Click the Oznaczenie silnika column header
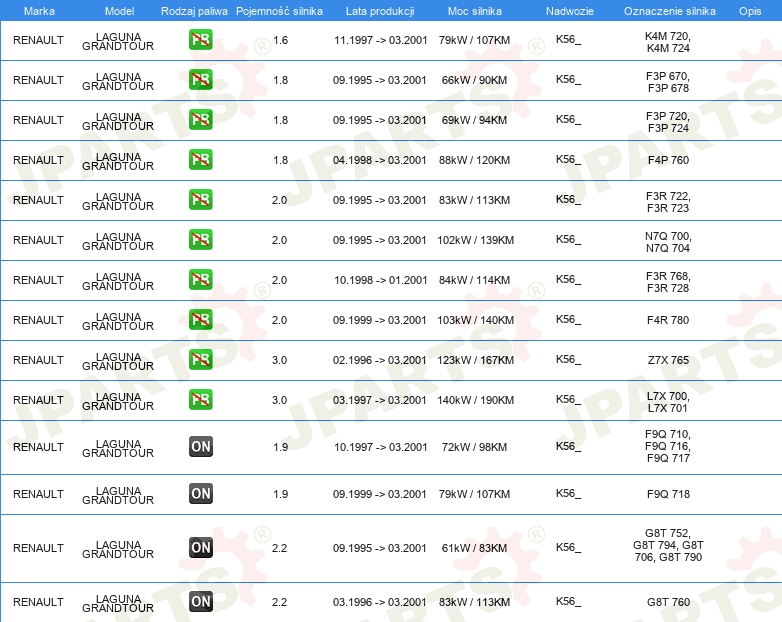The width and height of the screenshot is (782, 622). (x=670, y=11)
